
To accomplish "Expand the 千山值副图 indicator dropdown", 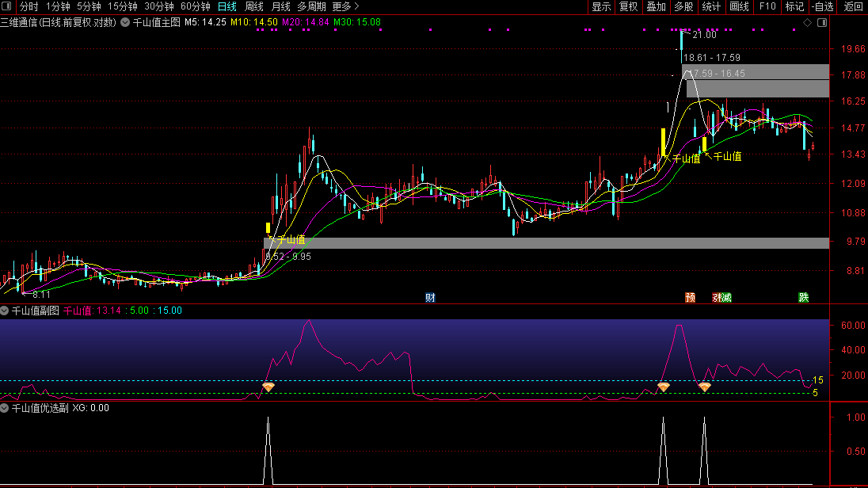I will 5,311.
